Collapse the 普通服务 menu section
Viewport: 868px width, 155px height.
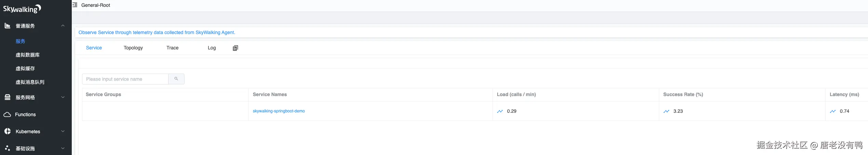[x=63, y=26]
